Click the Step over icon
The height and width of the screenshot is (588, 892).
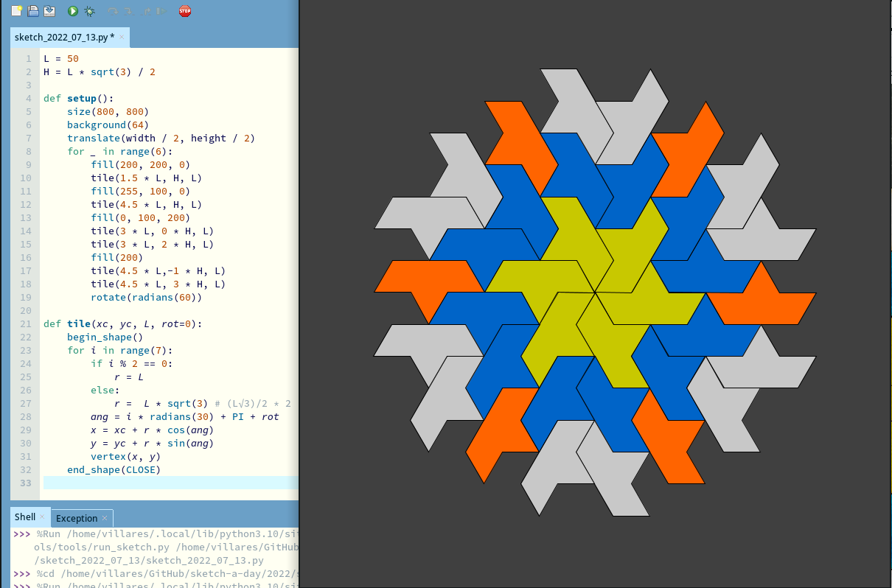coord(113,11)
